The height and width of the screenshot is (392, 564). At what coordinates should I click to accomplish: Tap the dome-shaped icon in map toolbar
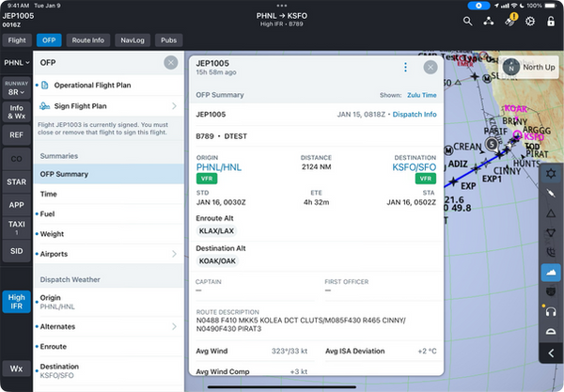(x=551, y=331)
